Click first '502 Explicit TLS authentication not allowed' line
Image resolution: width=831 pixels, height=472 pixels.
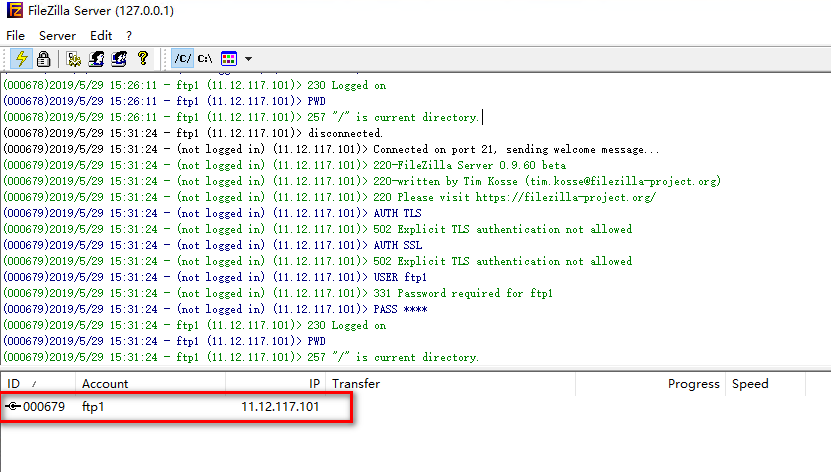pyautogui.click(x=317, y=229)
